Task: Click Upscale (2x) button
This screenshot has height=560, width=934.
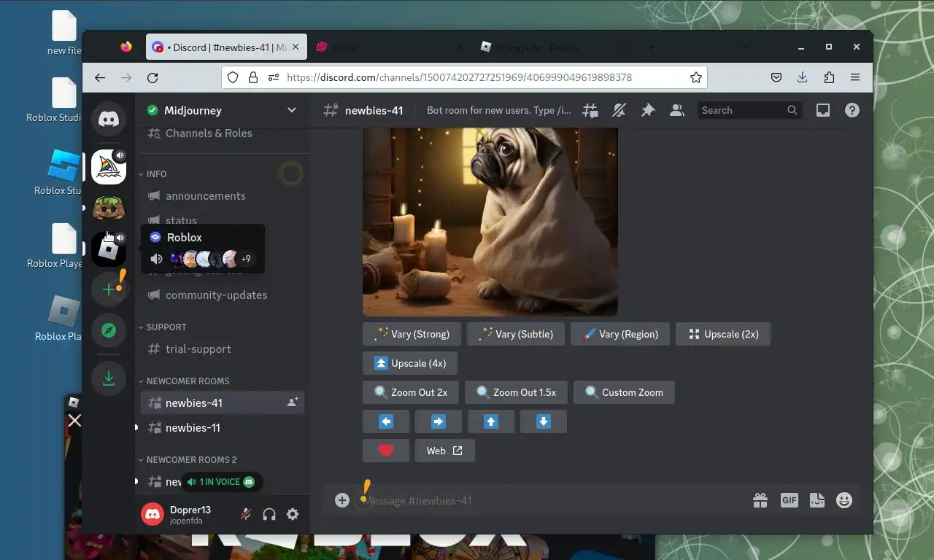Action: click(723, 334)
